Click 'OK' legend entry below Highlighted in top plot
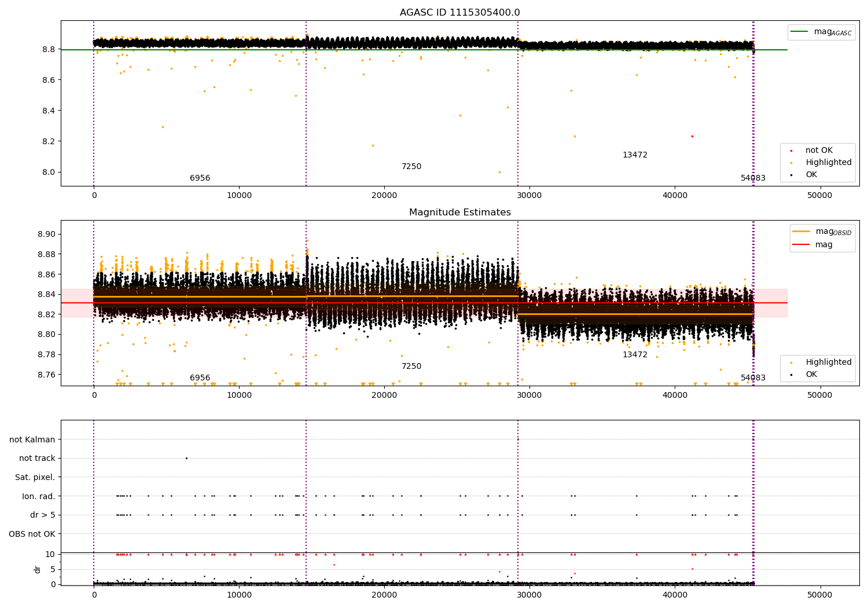Image resolution: width=868 pixels, height=608 pixels. click(x=811, y=175)
